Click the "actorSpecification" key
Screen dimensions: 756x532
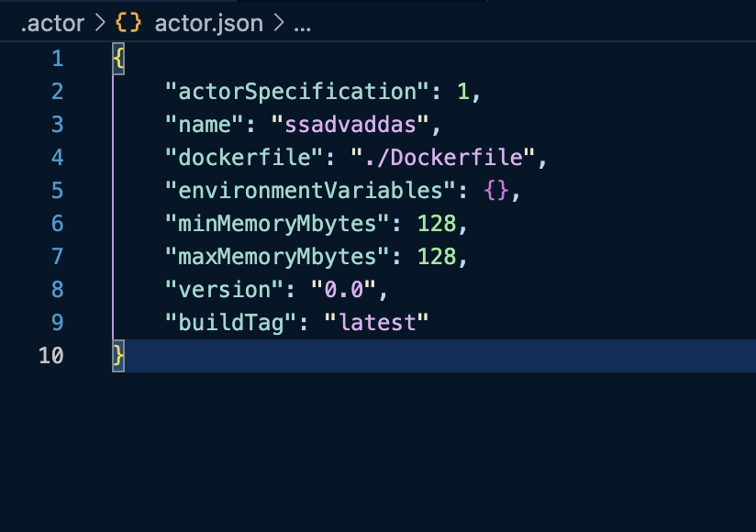(296, 92)
